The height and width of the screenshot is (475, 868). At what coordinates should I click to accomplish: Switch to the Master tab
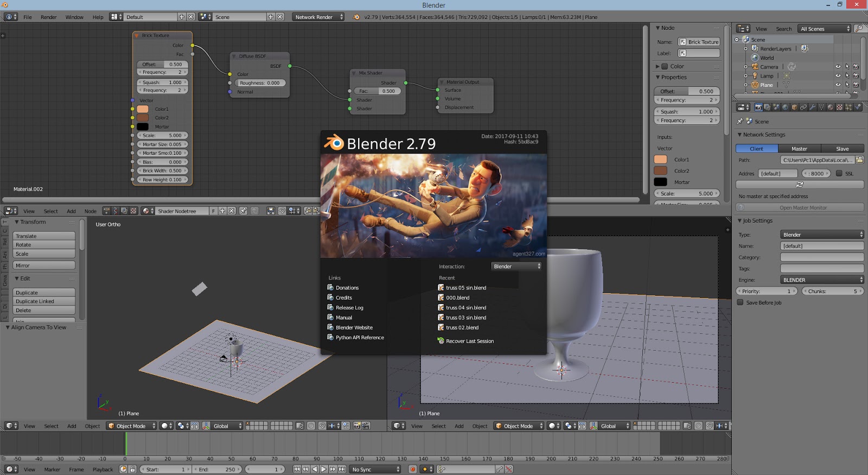[x=799, y=149]
